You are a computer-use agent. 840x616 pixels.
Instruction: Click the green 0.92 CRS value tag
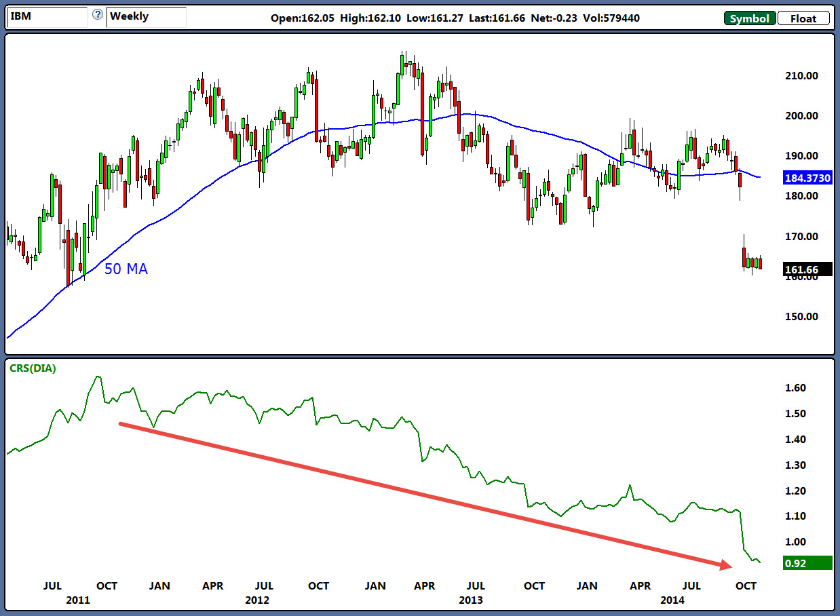(807, 562)
